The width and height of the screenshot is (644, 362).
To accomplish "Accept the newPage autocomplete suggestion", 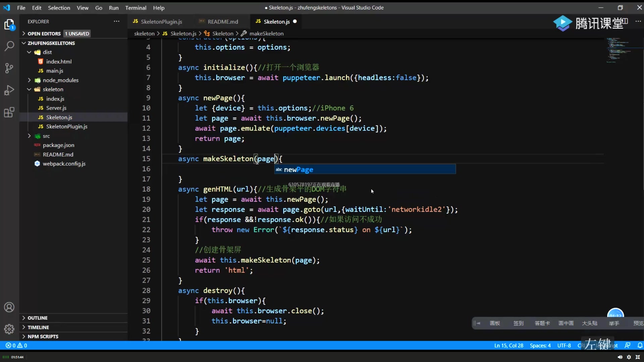I will coord(365,169).
